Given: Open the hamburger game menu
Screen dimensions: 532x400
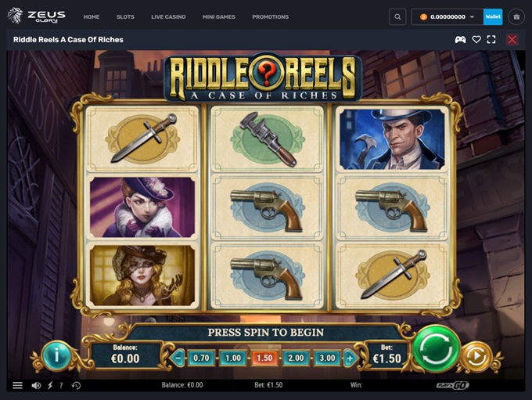Looking at the screenshot, I should pyautogui.click(x=18, y=385).
